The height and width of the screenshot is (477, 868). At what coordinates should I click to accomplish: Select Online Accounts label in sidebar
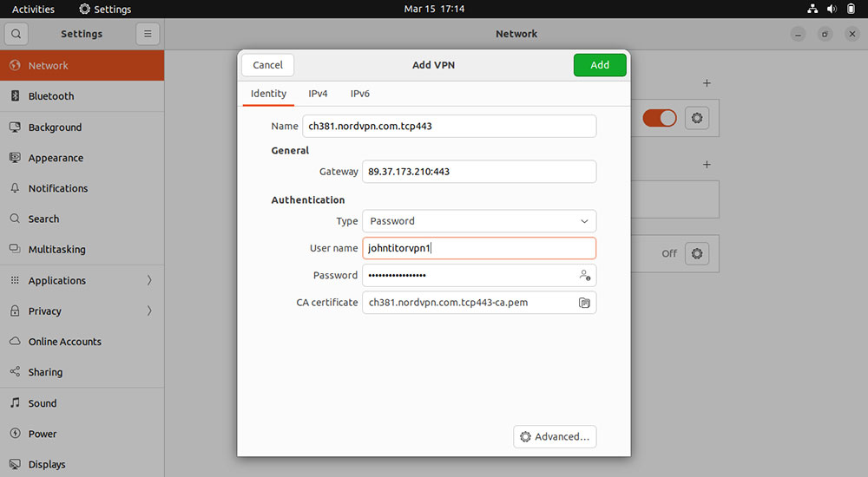point(65,342)
